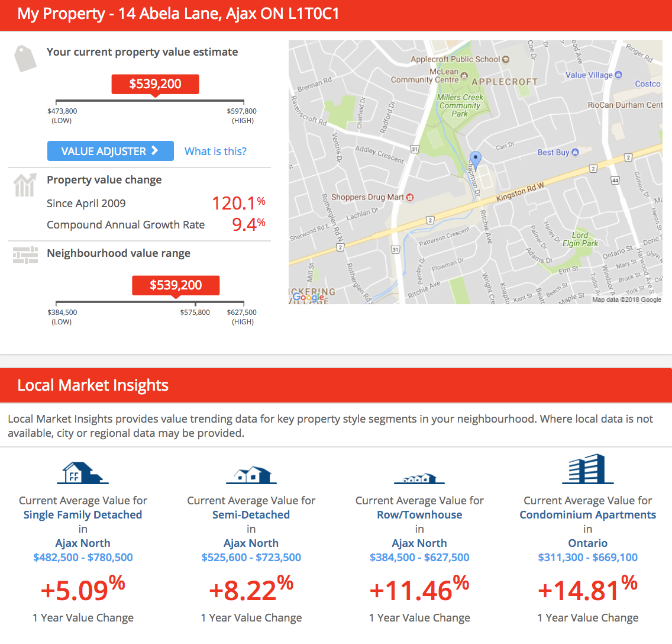Image resolution: width=672 pixels, height=644 pixels.
Task: Click the $597,800 (HIGH) estimate label
Action: (x=242, y=116)
